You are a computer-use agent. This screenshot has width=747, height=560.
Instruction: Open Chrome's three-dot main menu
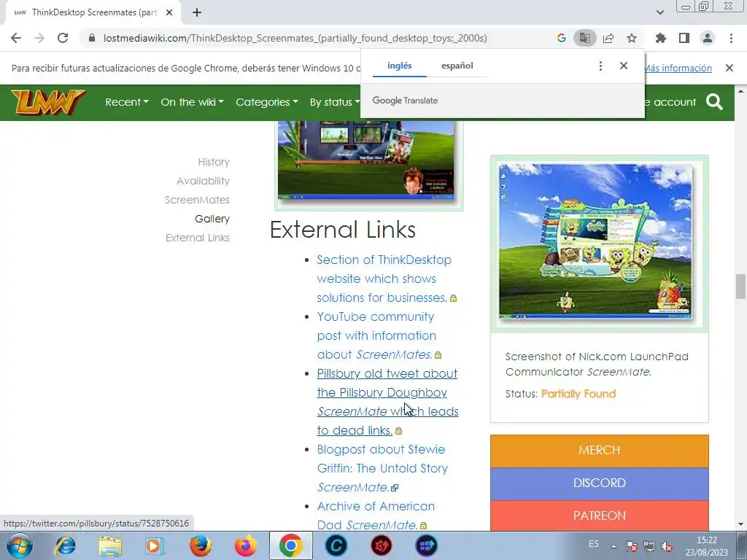(x=731, y=38)
